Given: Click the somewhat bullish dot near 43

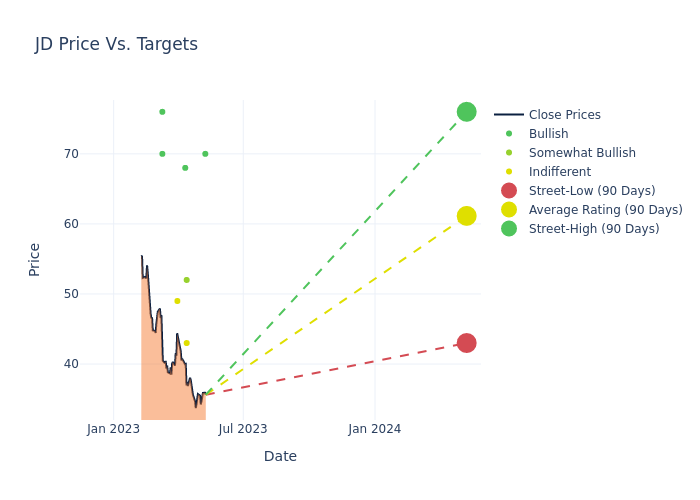Looking at the screenshot, I should 186,343.
